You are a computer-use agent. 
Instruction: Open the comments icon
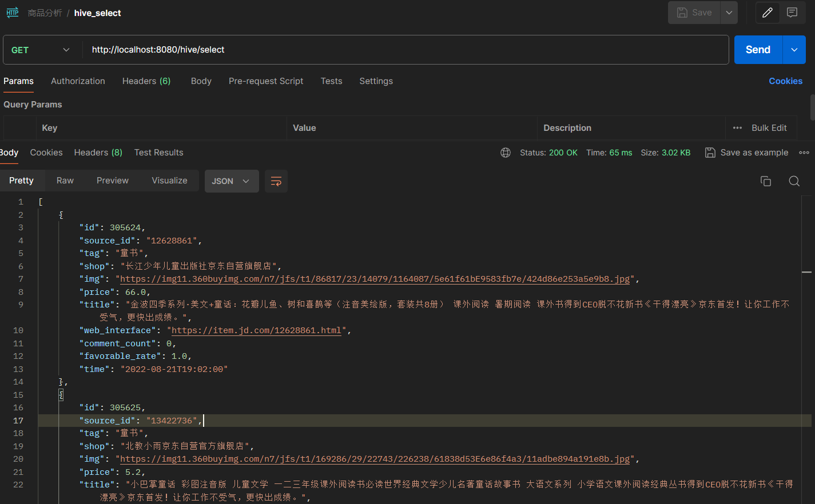[792, 13]
